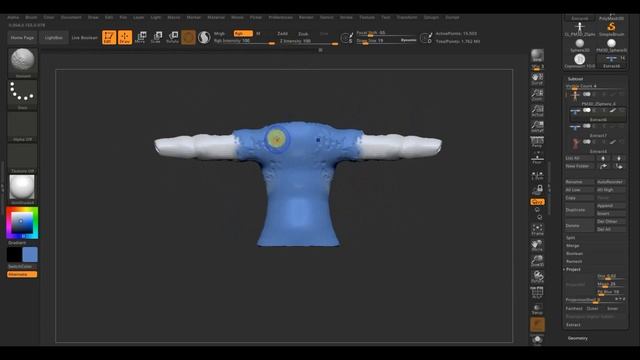The image size is (640, 360).
Task: Click the Zoom3D view icon
Action: tap(537, 261)
